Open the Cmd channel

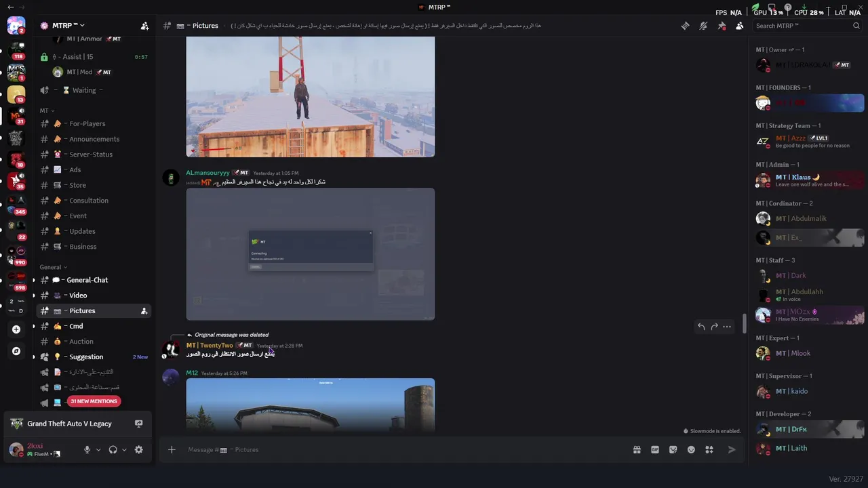(94, 326)
